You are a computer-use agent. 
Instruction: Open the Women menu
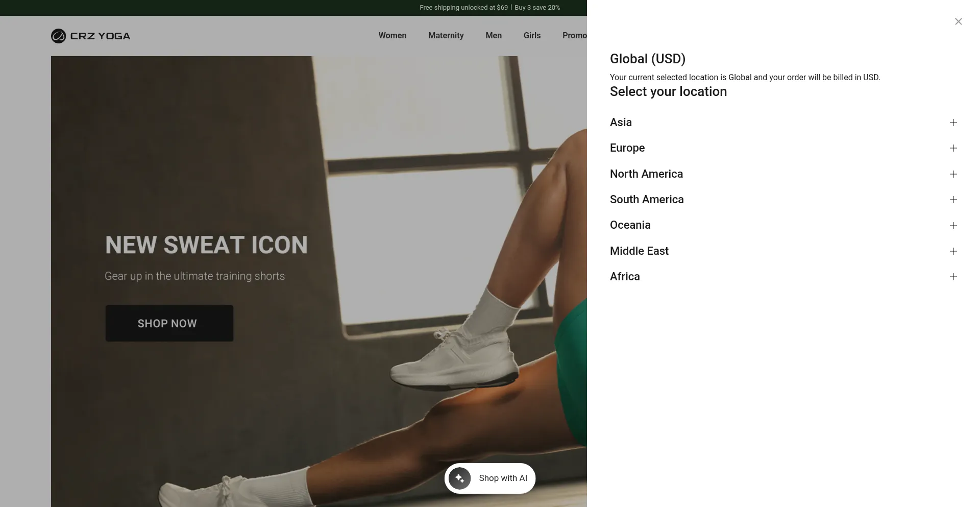click(x=393, y=36)
